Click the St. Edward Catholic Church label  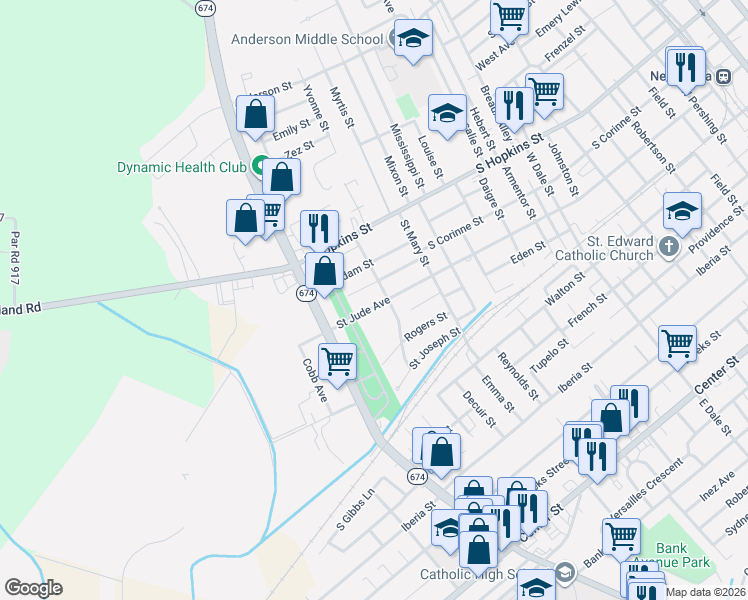coord(604,248)
